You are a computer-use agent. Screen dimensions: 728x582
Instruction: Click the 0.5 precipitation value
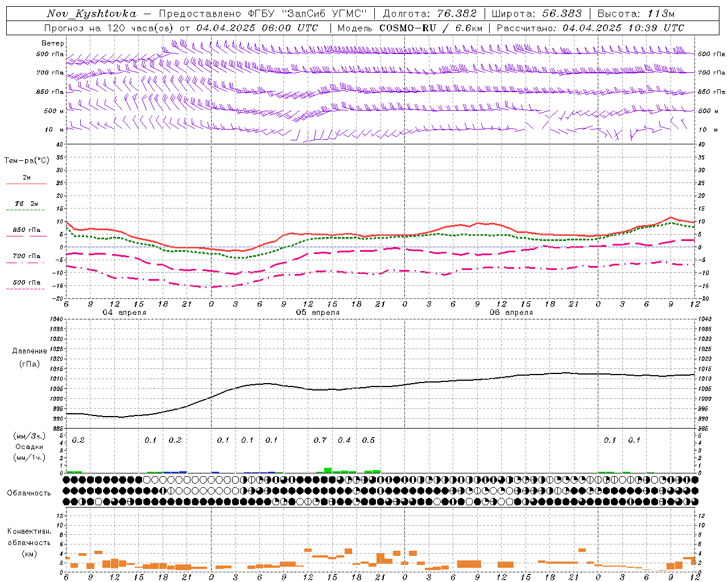[x=369, y=440]
